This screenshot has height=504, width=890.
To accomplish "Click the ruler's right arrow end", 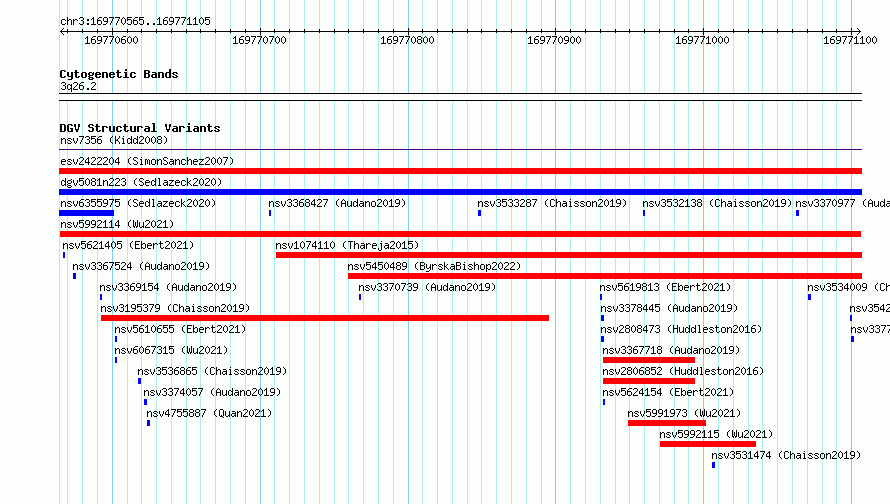I will point(858,31).
